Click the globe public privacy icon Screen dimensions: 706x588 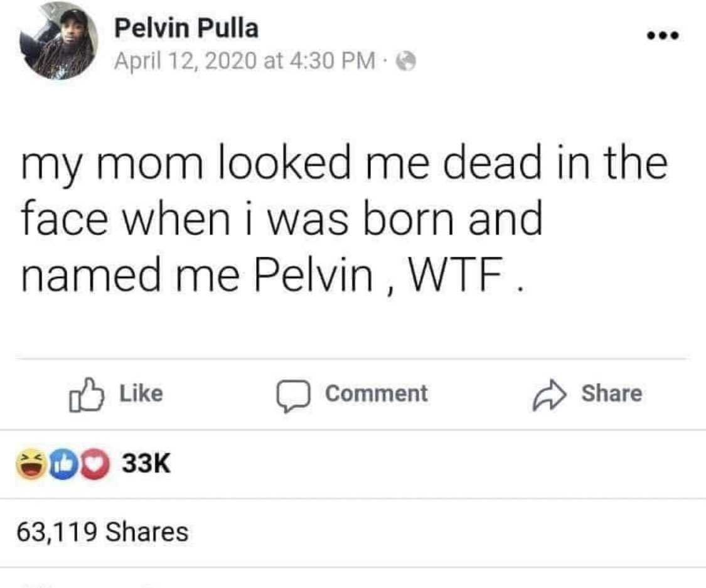point(407,61)
